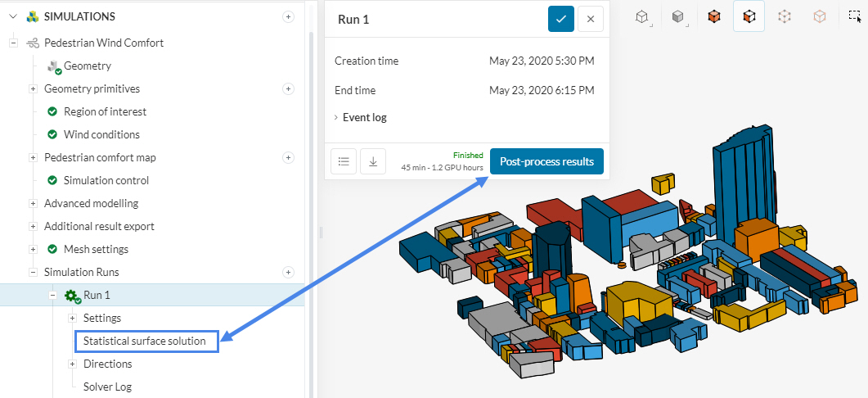Select the box selection tool
Viewport: 868px width, 398px height.
coord(857,16)
